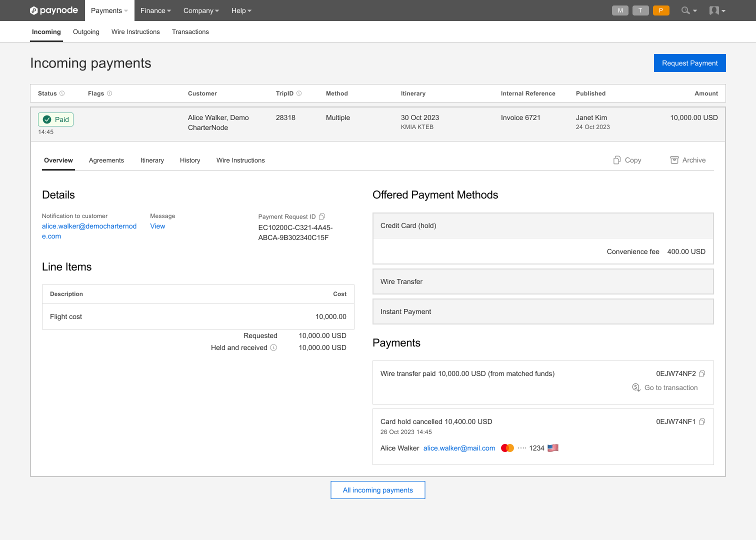
Task: Click the Paid status checkmark badge
Action: 55,119
